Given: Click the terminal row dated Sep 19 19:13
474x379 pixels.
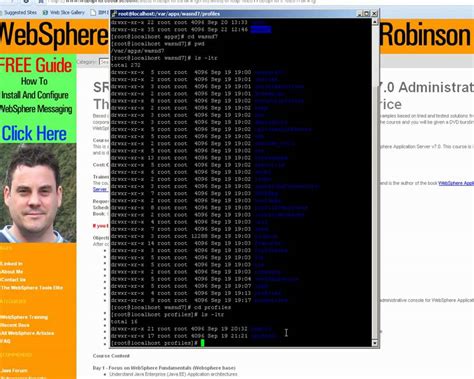Looking at the screenshot, I should tap(196, 293).
